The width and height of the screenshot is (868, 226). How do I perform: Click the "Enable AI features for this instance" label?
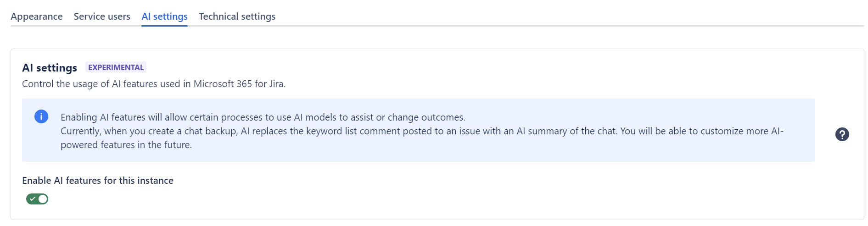(x=98, y=181)
